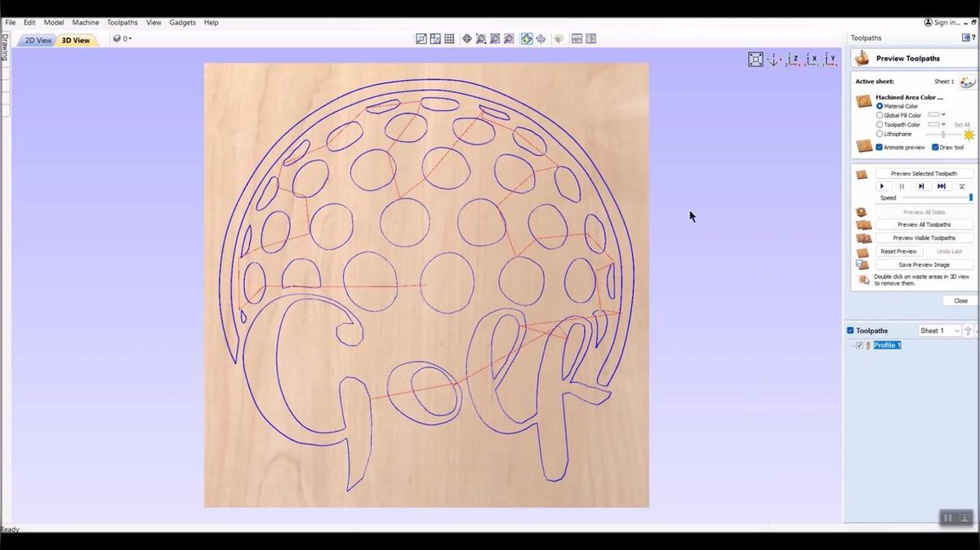This screenshot has height=550, width=980.
Task: Select Lithophane radio button
Action: click(880, 134)
